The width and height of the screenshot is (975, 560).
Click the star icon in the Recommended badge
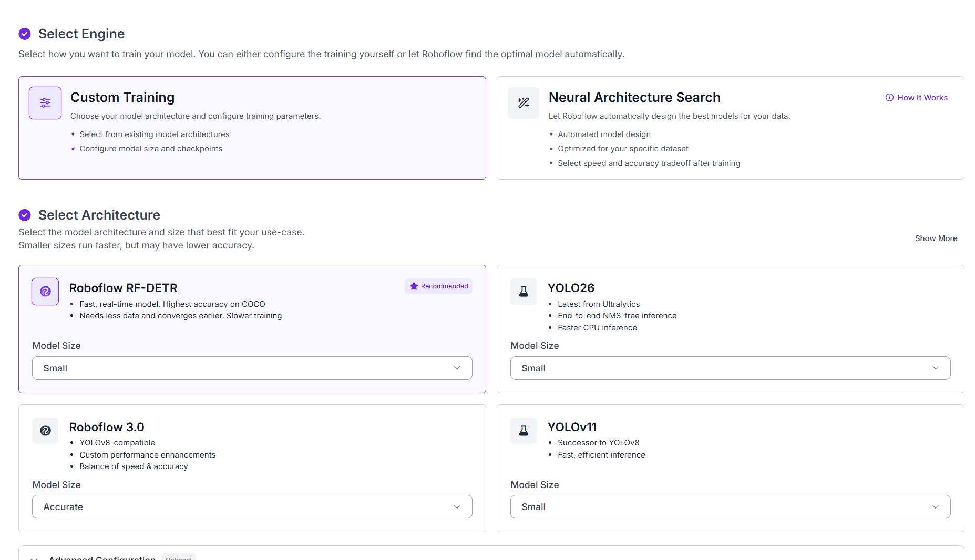(414, 286)
